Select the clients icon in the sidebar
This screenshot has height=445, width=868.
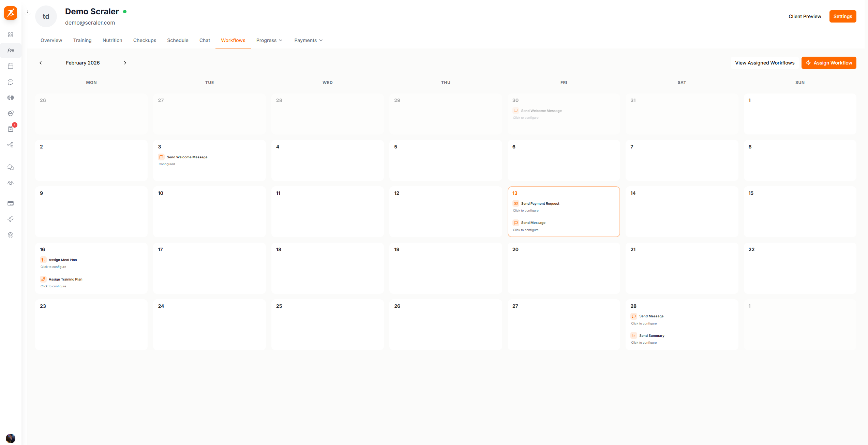[11, 51]
